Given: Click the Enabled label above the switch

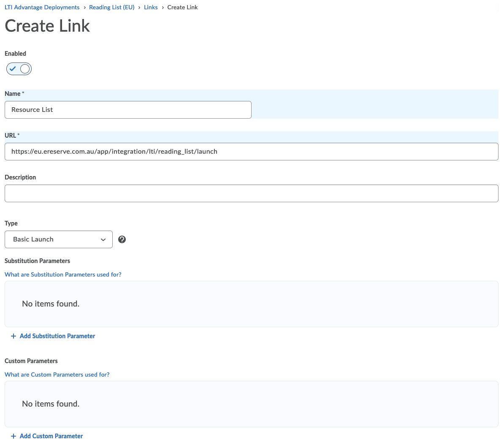Looking at the screenshot, I should [15, 54].
